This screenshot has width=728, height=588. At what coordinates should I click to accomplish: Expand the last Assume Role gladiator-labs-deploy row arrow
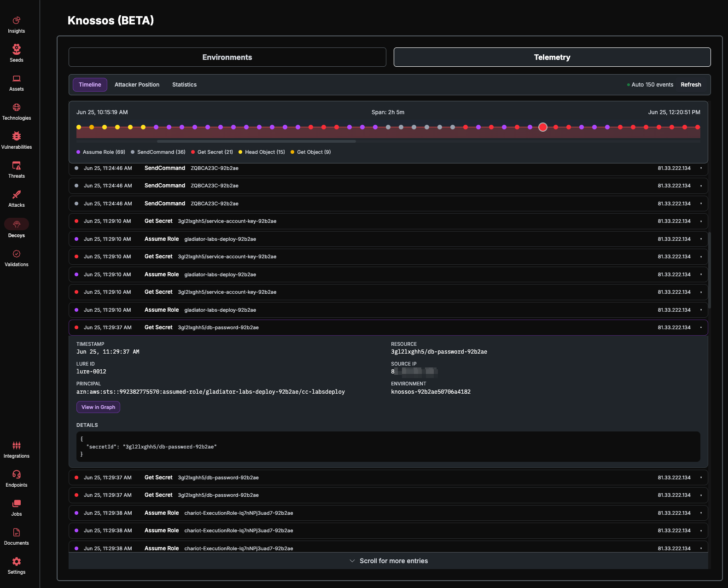coord(701,310)
